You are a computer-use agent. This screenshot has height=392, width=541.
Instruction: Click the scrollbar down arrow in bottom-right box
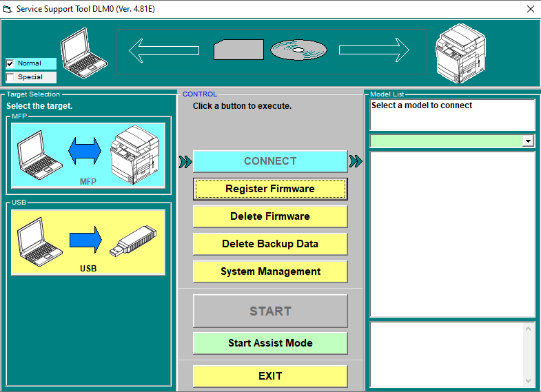pos(529,380)
